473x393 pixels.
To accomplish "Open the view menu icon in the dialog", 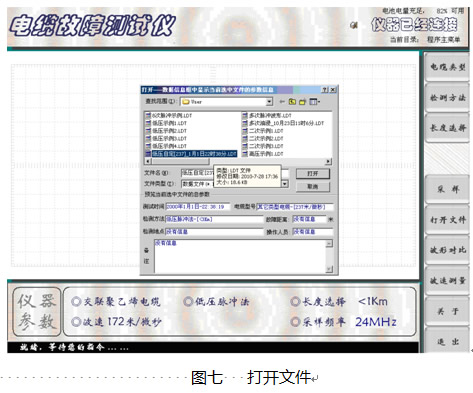I will point(314,101).
